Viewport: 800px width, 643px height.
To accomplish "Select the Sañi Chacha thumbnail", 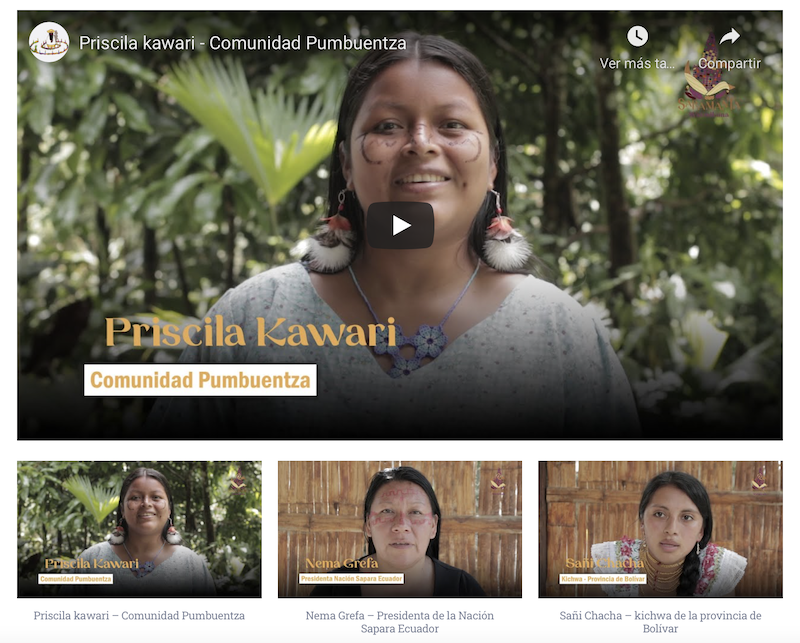I will (660, 529).
